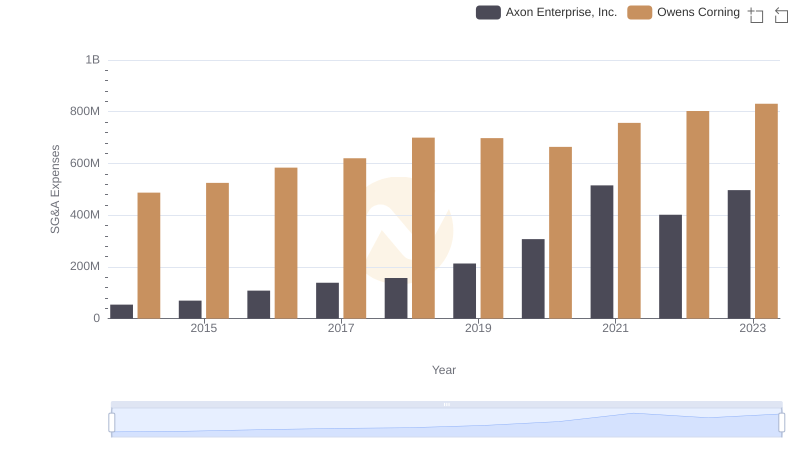Click the 'SG&A Expenses' axis title
The width and height of the screenshot is (800, 461).
coord(55,189)
